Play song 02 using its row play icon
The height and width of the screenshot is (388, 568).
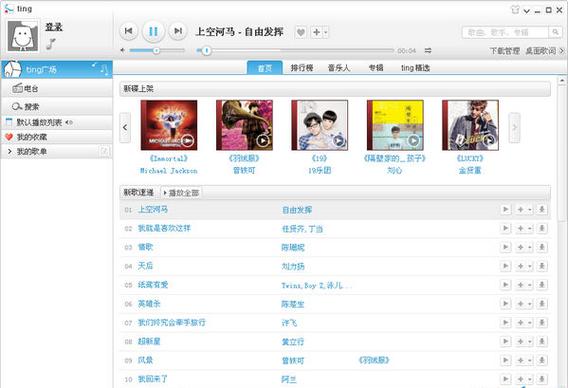[x=505, y=228]
